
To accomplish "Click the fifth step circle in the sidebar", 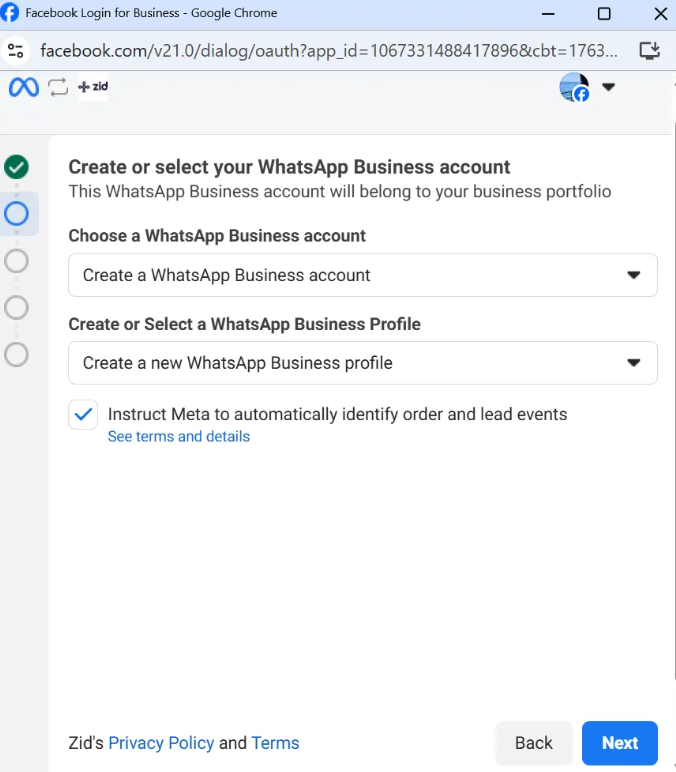I will point(16,354).
